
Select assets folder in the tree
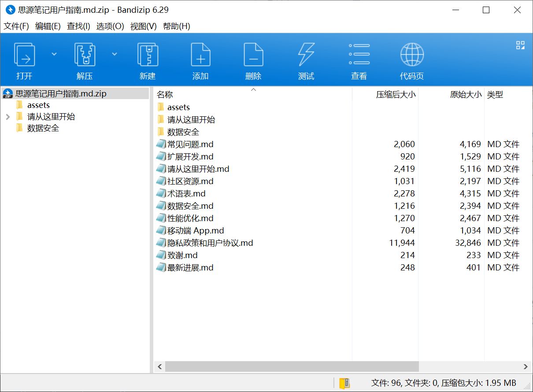coord(38,105)
